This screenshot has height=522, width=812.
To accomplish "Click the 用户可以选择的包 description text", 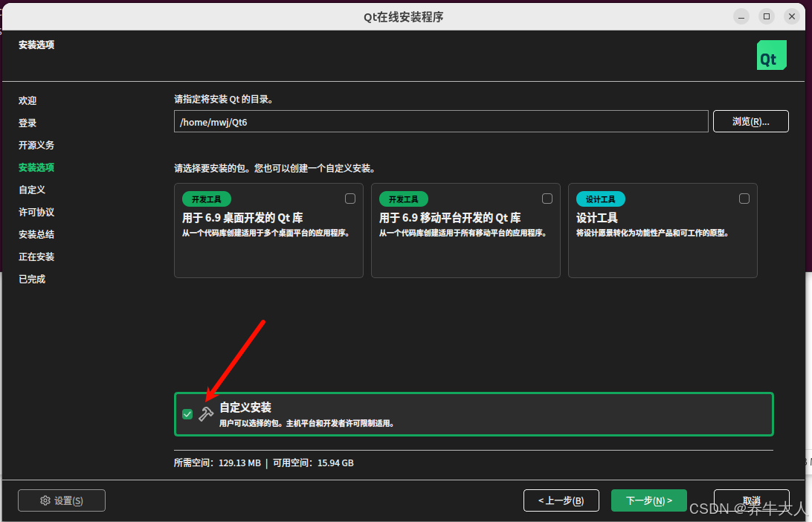I will click(x=308, y=423).
